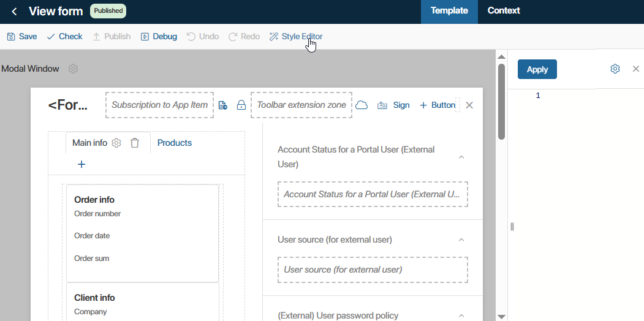Image resolution: width=644 pixels, height=321 pixels.
Task: Switch to the Products tab
Action: point(175,143)
